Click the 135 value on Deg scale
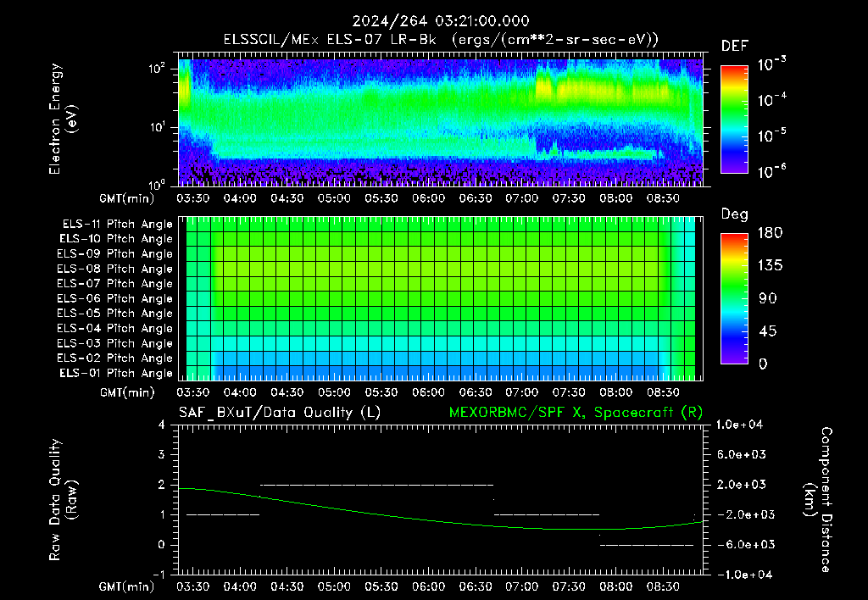 (x=770, y=266)
